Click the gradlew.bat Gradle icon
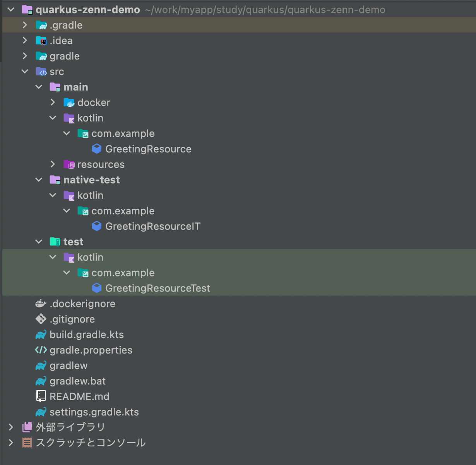The height and width of the screenshot is (465, 476). (41, 381)
